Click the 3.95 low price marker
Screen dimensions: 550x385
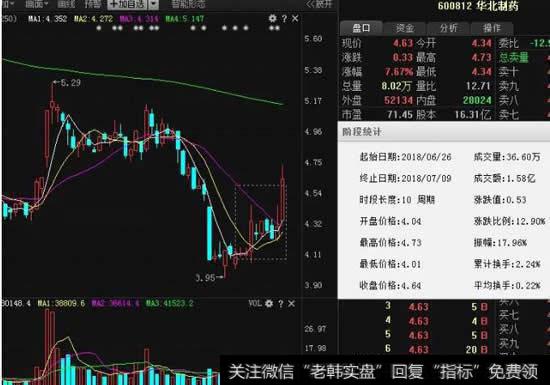(x=209, y=278)
